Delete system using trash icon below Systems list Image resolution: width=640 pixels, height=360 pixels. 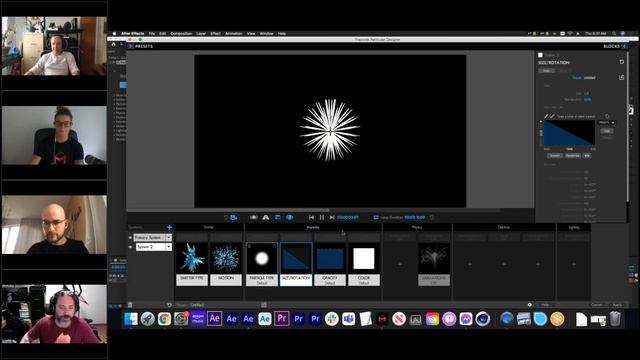pyautogui.click(x=130, y=305)
